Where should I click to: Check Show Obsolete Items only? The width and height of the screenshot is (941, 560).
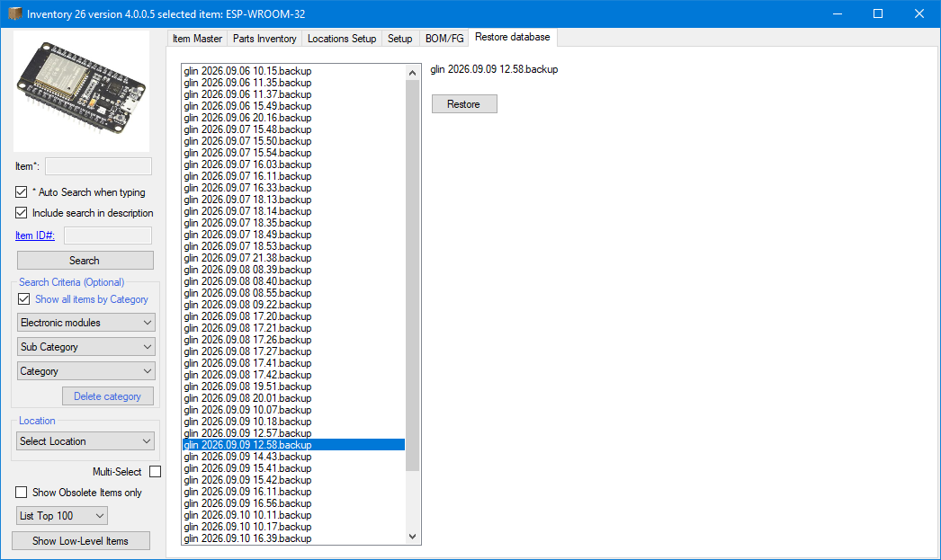click(21, 493)
